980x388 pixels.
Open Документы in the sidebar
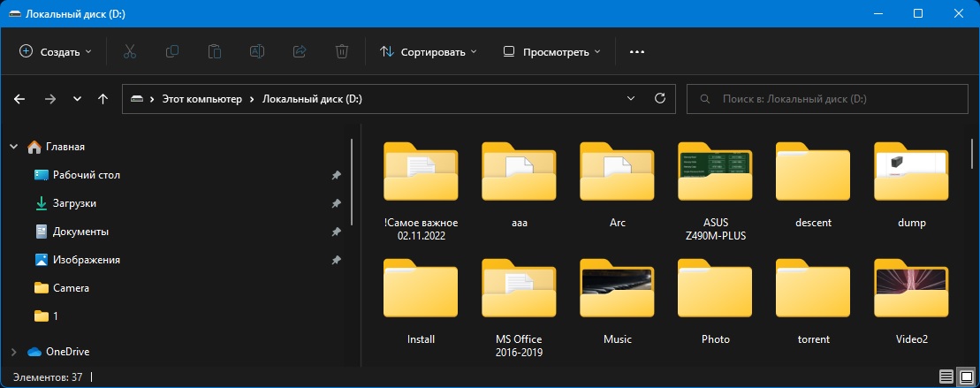pos(80,232)
